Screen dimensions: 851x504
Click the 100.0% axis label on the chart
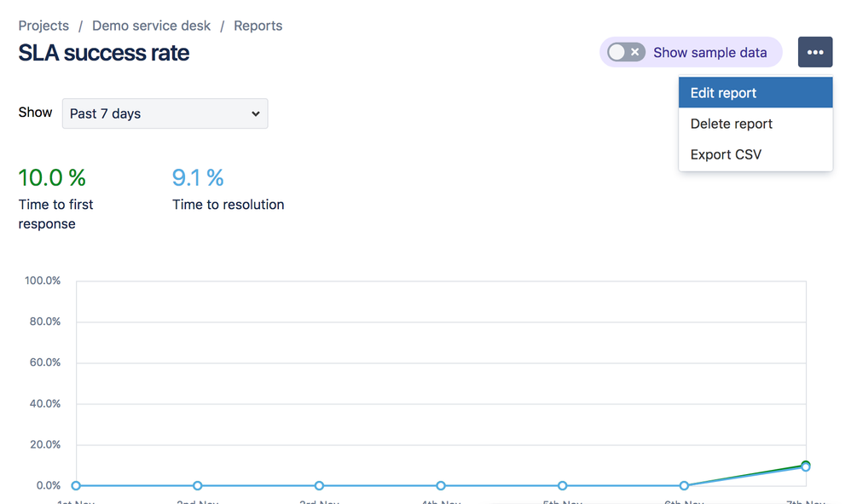(43, 280)
